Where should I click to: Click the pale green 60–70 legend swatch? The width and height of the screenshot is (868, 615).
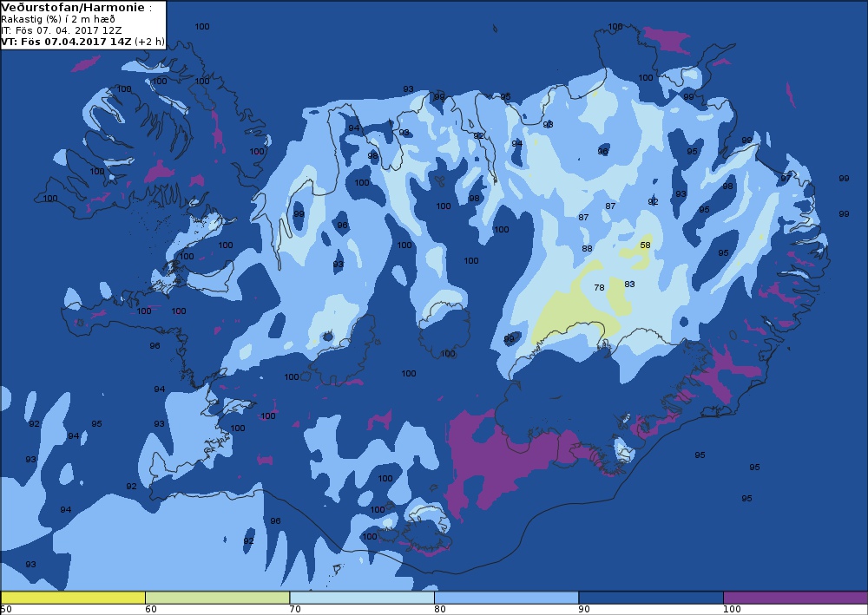[x=218, y=598]
